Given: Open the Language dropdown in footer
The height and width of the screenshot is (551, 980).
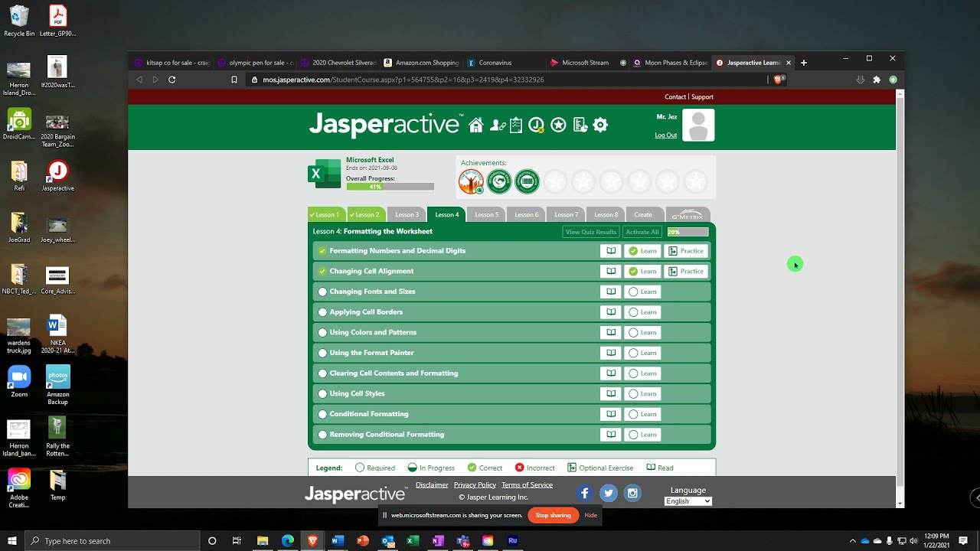Looking at the screenshot, I should coord(688,501).
